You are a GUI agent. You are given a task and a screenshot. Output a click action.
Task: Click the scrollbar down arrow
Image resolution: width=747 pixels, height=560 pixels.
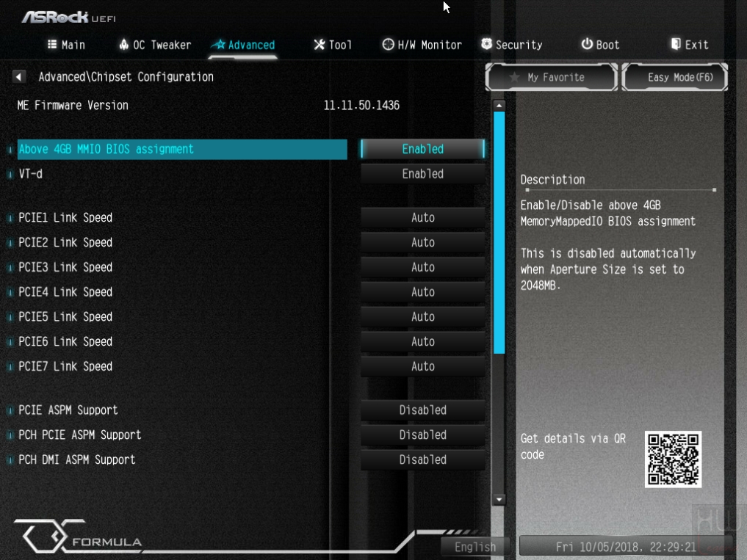499,499
